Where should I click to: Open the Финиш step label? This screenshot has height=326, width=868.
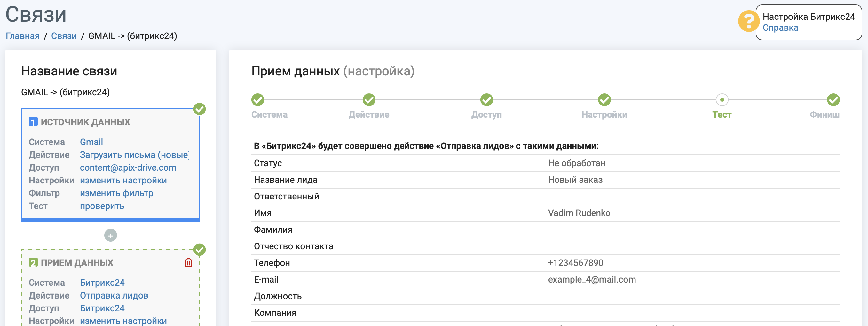pyautogui.click(x=825, y=114)
